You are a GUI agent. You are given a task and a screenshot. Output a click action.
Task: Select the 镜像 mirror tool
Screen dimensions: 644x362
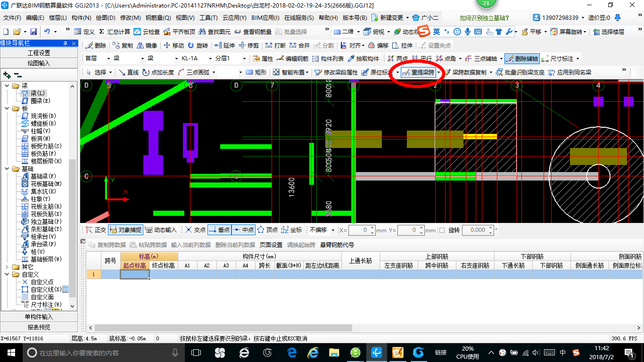click(x=147, y=46)
